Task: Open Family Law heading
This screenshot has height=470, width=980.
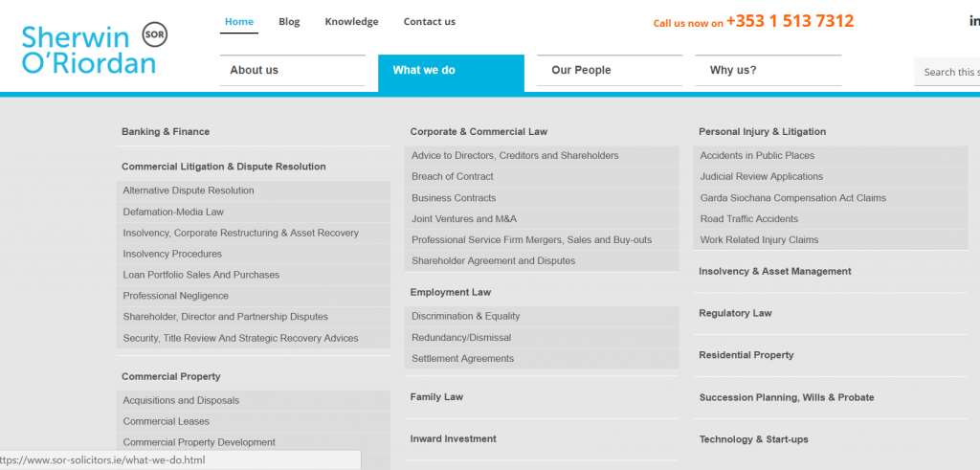Action: (436, 397)
